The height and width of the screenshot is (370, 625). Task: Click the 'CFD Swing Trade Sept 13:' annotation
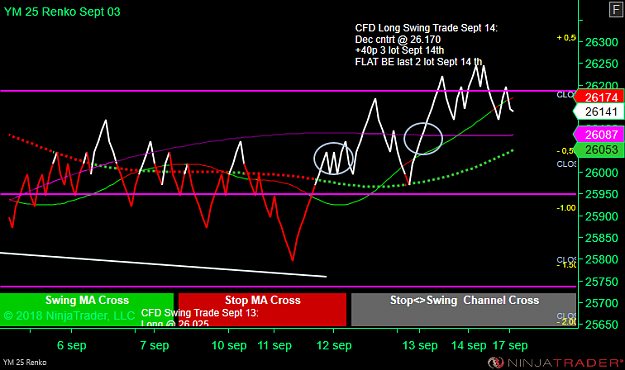click(x=200, y=313)
